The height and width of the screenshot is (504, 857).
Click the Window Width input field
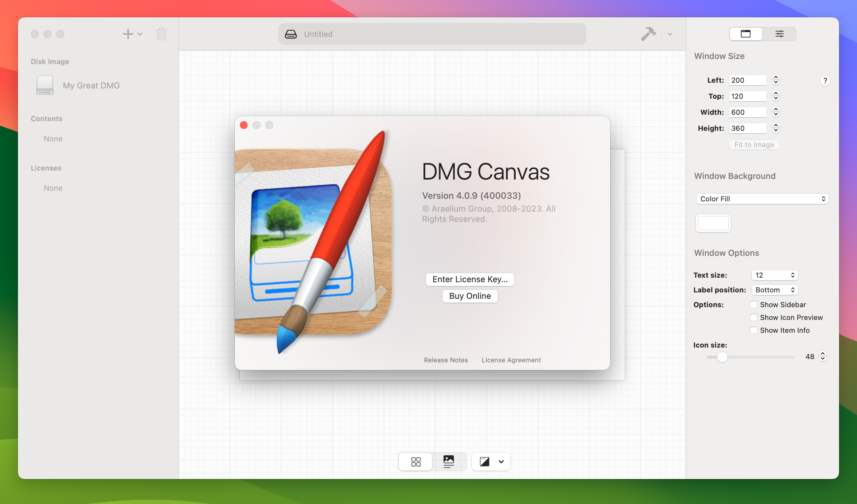pos(748,112)
